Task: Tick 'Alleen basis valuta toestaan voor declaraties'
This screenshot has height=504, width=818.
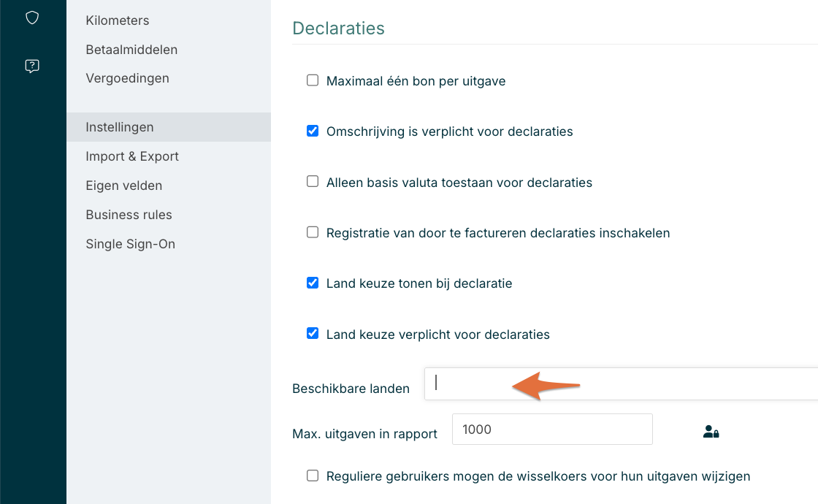Action: [x=313, y=182]
